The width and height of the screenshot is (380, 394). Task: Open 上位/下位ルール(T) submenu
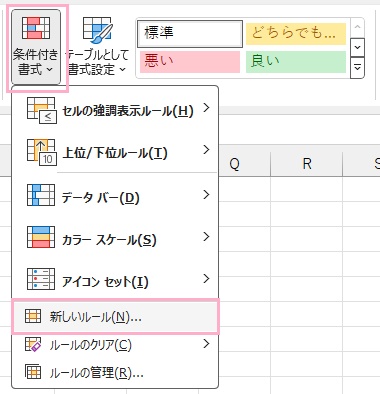pyautogui.click(x=115, y=152)
